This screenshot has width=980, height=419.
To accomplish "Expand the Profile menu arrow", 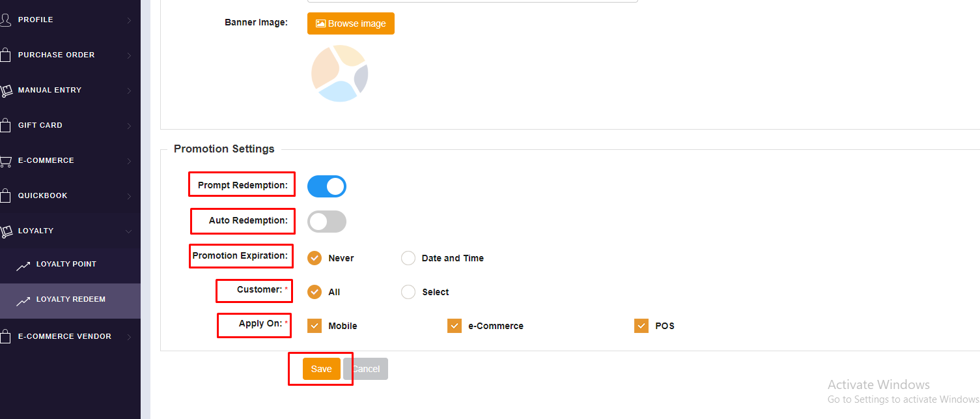I will [x=128, y=20].
